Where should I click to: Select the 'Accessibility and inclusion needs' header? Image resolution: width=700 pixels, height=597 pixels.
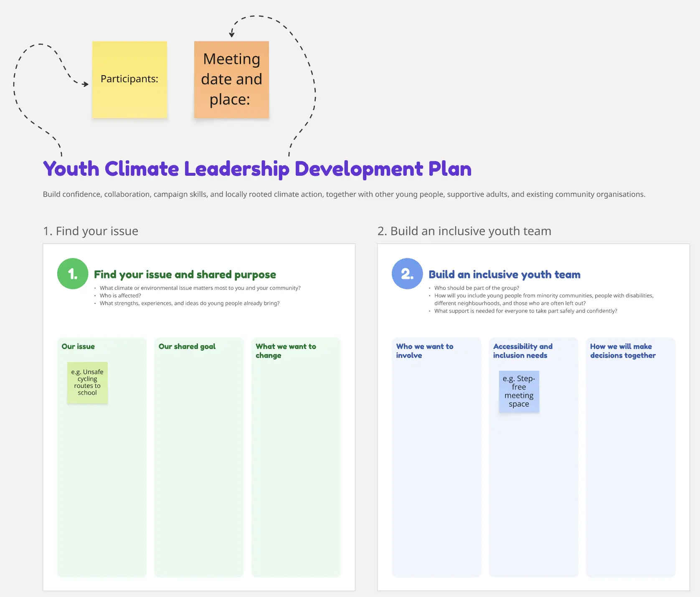click(523, 351)
